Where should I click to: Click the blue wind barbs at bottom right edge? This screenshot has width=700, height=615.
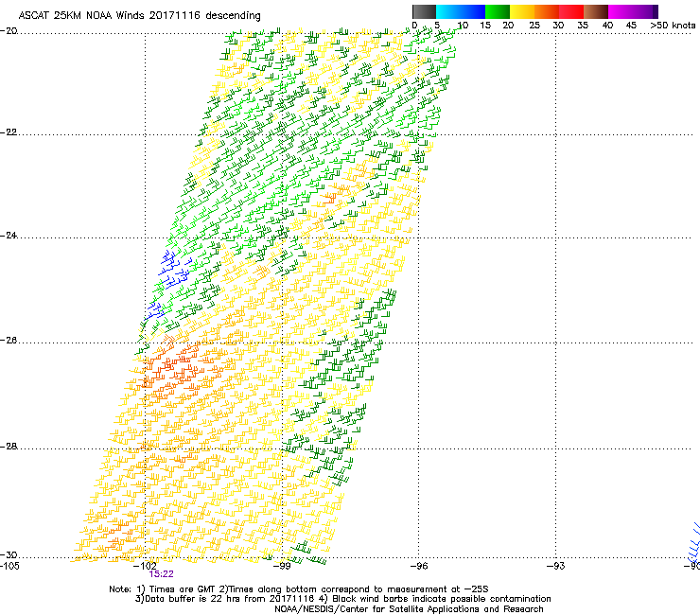tap(694, 543)
